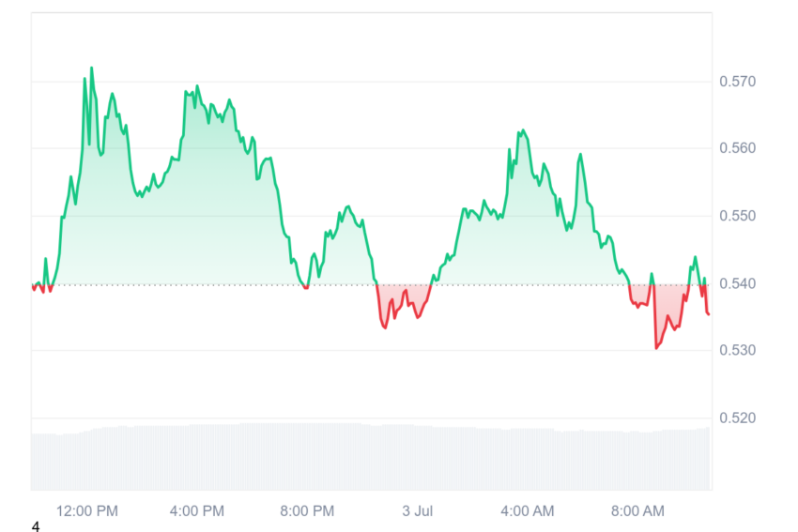This screenshot has width=798, height=532.
Task: Click the 4:00 PM time axis label
Action: tap(197, 511)
